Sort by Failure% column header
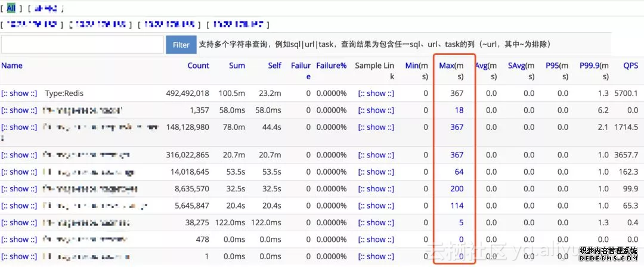Viewport: 644px width, 267px height. tap(331, 66)
